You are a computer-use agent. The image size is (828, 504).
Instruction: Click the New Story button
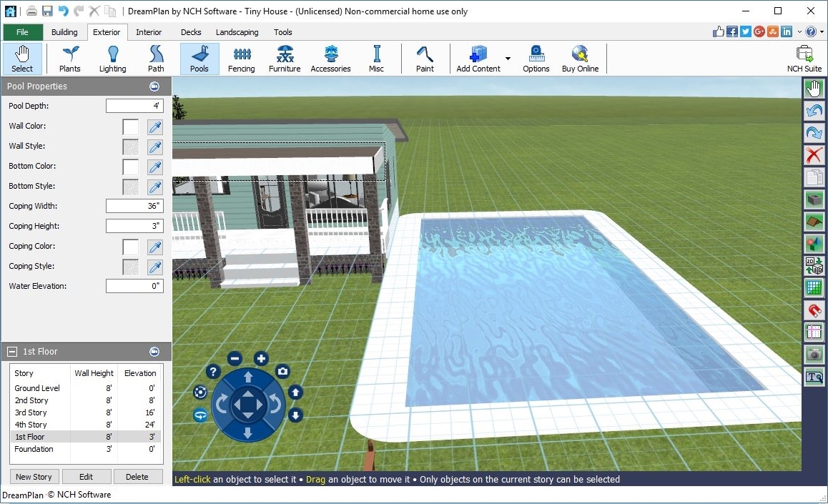point(34,477)
